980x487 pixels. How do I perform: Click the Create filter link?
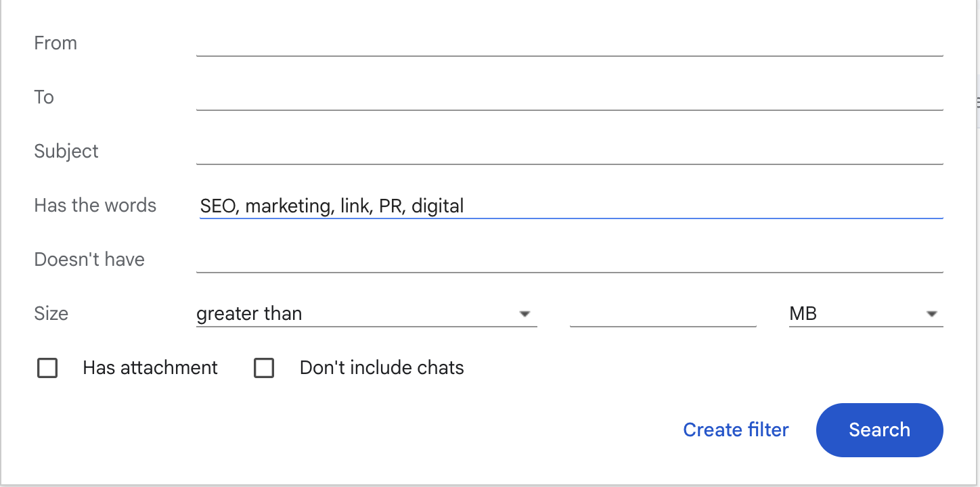[736, 430]
